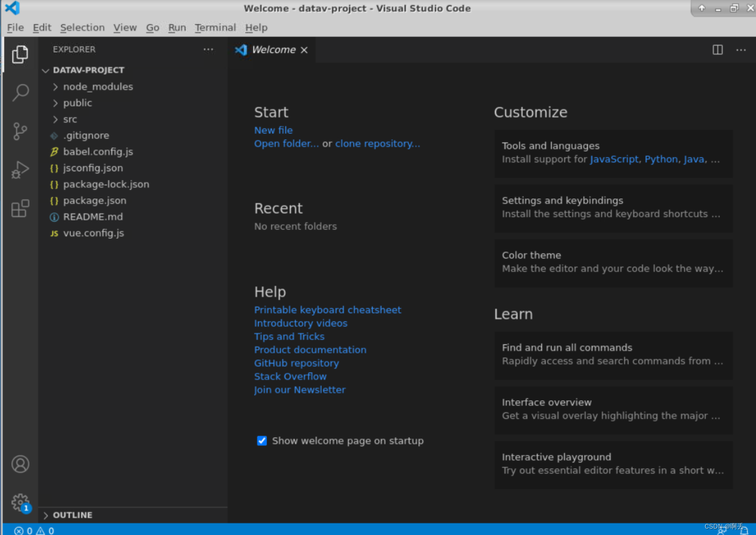756x535 pixels.
Task: Open the Interface overview card
Action: coord(613,410)
